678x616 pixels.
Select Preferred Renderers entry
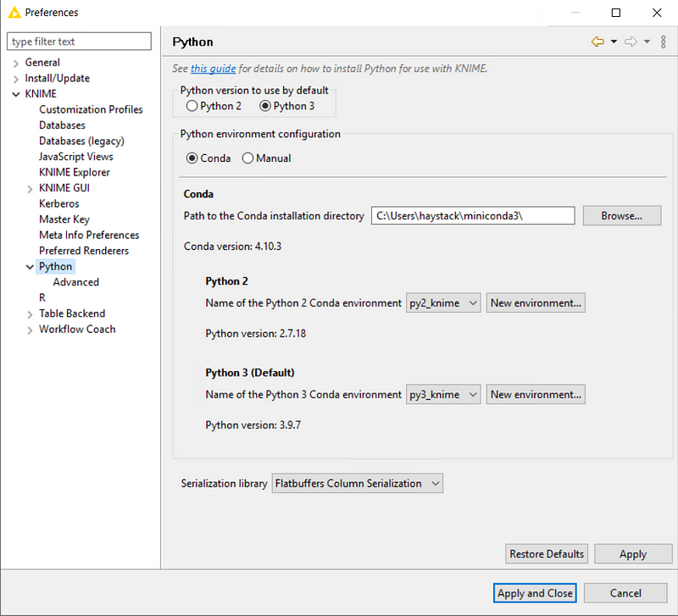point(84,251)
